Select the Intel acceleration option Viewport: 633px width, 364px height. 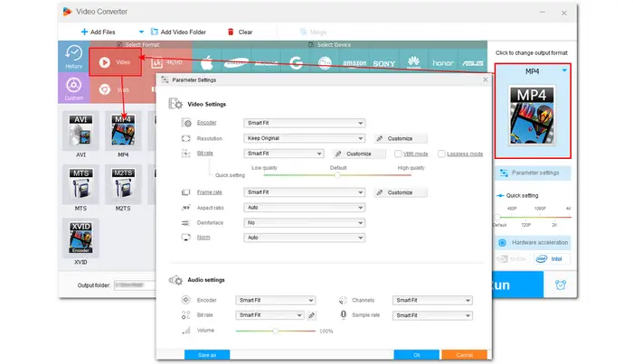click(x=552, y=259)
